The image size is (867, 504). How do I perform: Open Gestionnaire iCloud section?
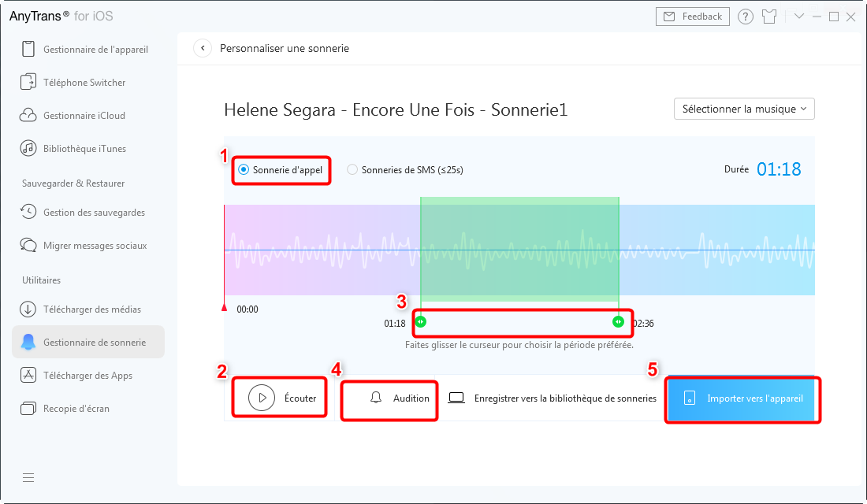[x=88, y=116]
